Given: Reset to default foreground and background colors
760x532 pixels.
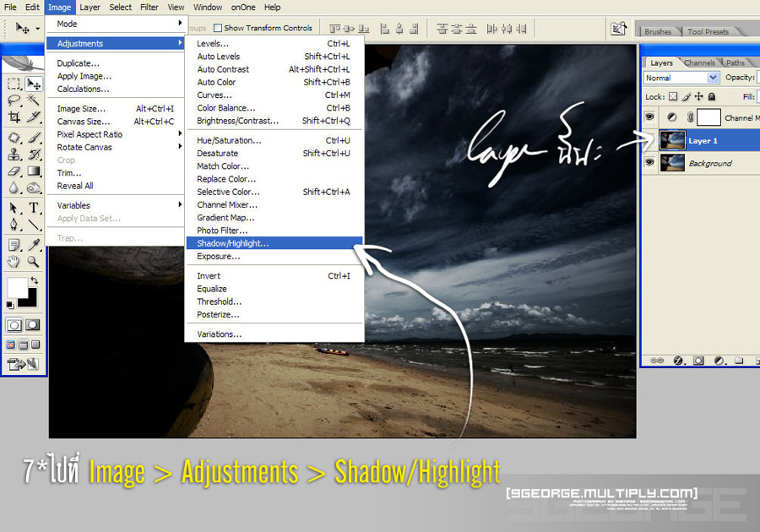Looking at the screenshot, I should click(9, 305).
